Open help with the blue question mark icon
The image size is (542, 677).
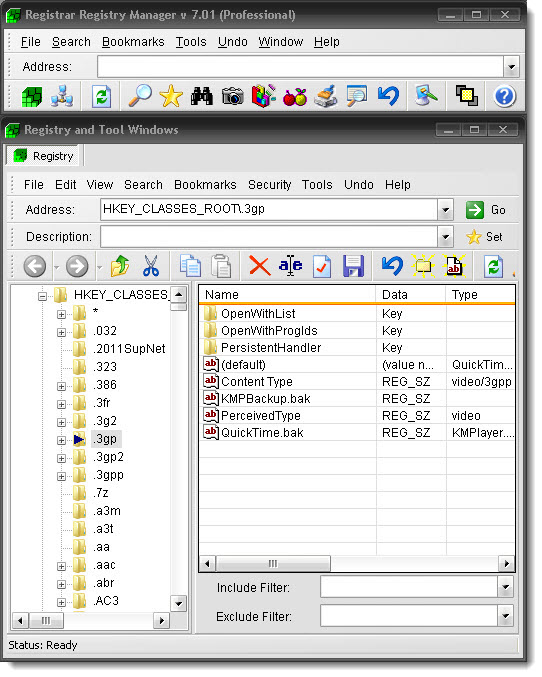coord(504,96)
